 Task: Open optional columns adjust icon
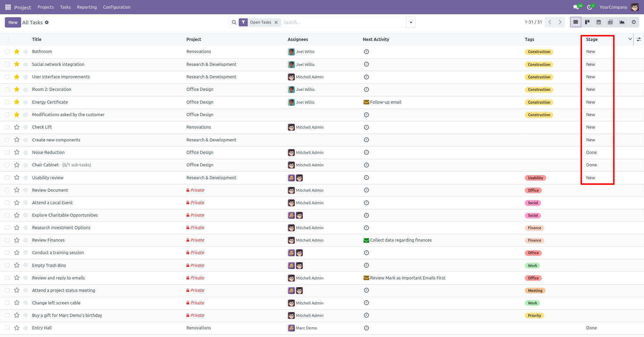pos(639,40)
